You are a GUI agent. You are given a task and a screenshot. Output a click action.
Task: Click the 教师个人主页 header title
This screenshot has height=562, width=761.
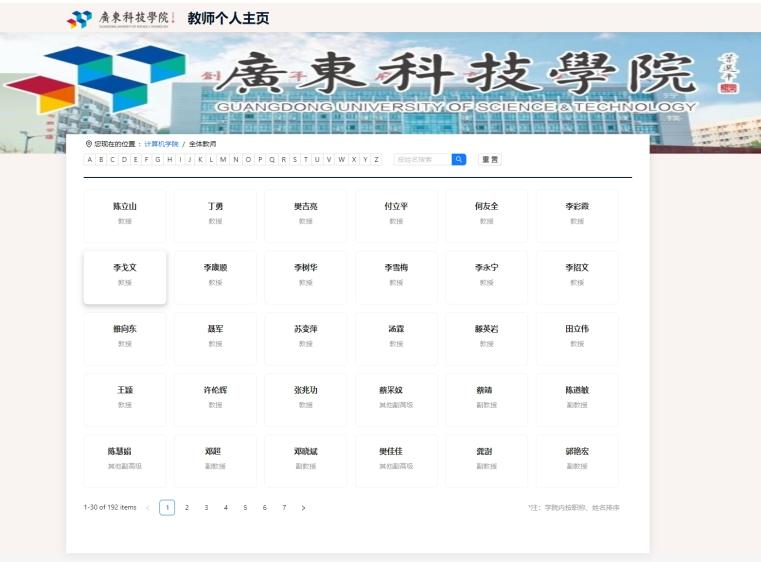(228, 18)
